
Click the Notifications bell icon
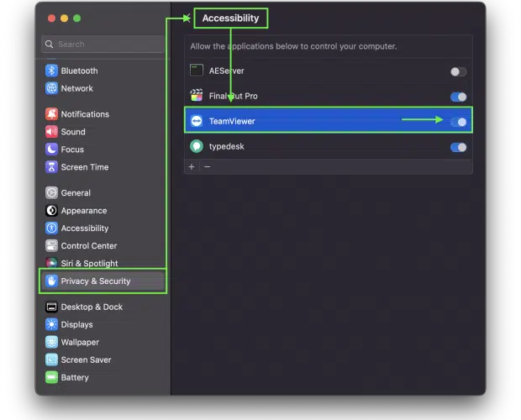click(51, 114)
